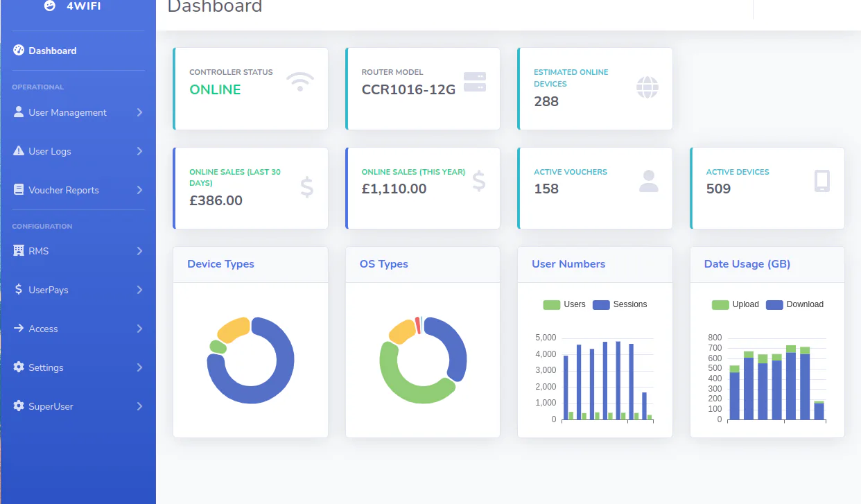Click the CONFIGURATION section label in sidebar

coord(42,226)
